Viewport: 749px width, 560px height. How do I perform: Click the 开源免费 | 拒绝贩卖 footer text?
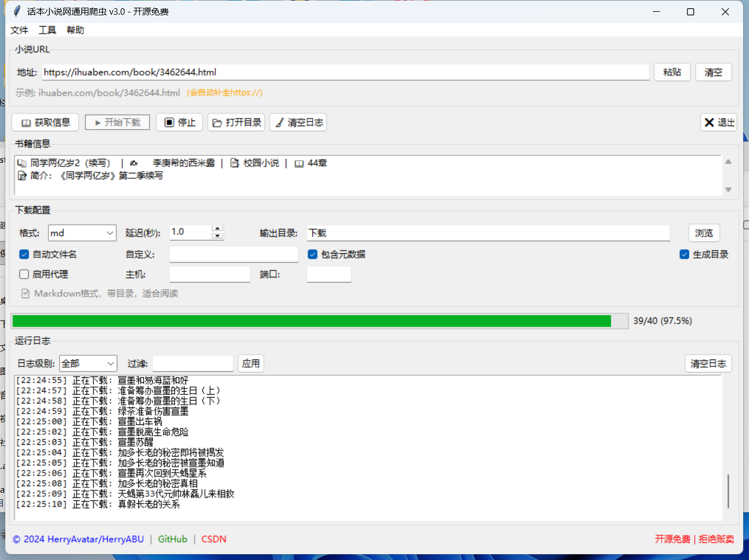tap(694, 539)
